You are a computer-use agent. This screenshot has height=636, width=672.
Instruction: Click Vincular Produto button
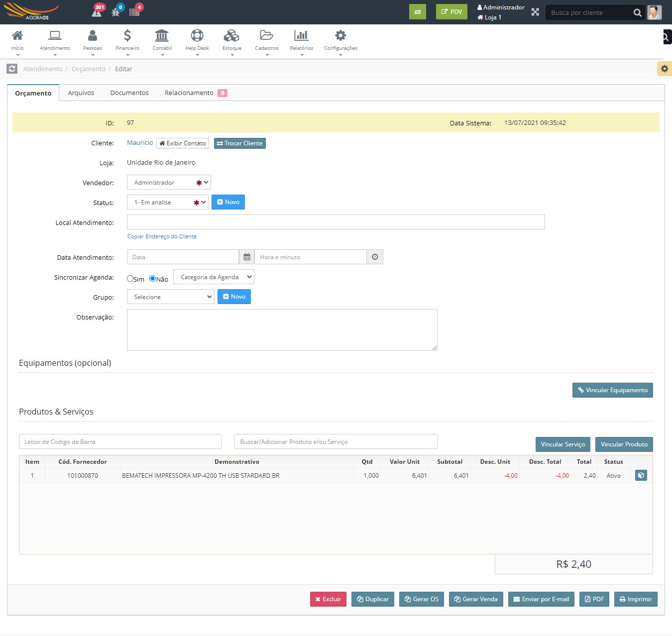624,444
